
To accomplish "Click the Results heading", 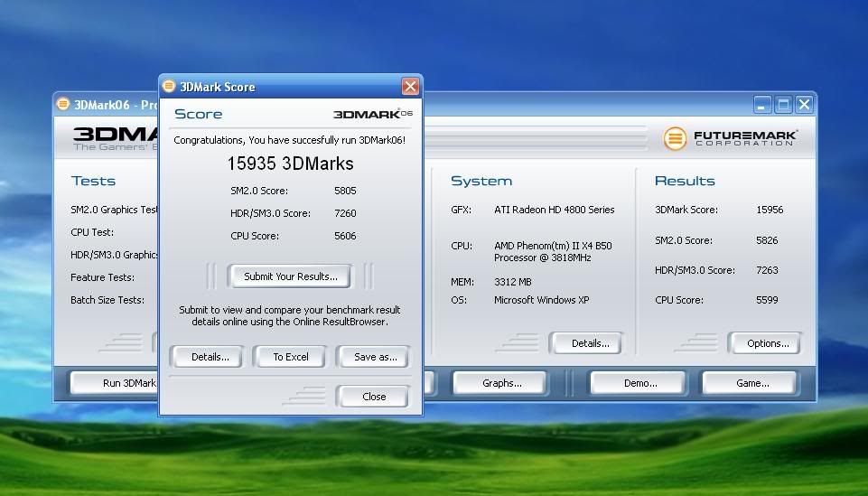I will point(685,181).
